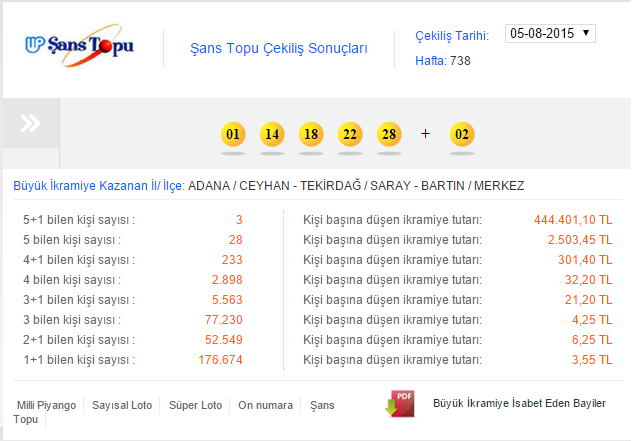Click yellow ball number 01
The height and width of the screenshot is (441, 632).
[x=233, y=134]
